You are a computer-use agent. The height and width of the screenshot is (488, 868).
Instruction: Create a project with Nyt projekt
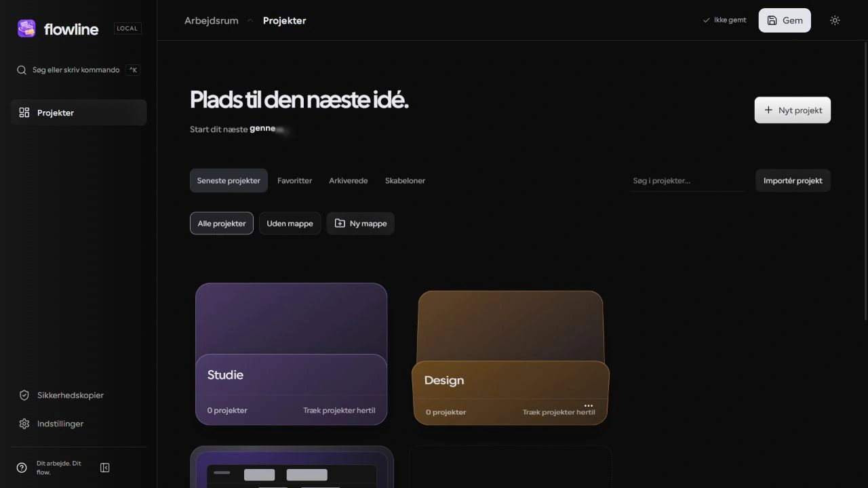pyautogui.click(x=793, y=110)
